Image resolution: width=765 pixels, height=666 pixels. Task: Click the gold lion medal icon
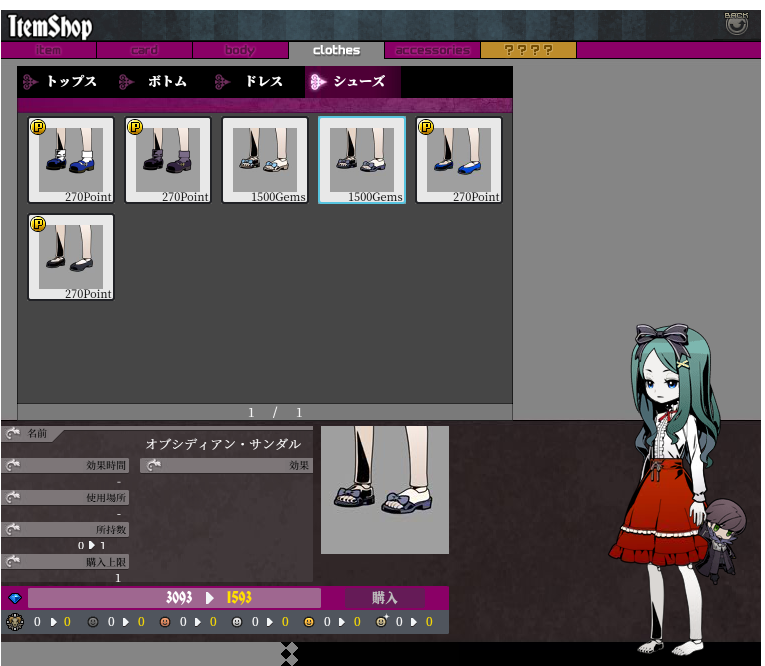[x=14, y=622]
